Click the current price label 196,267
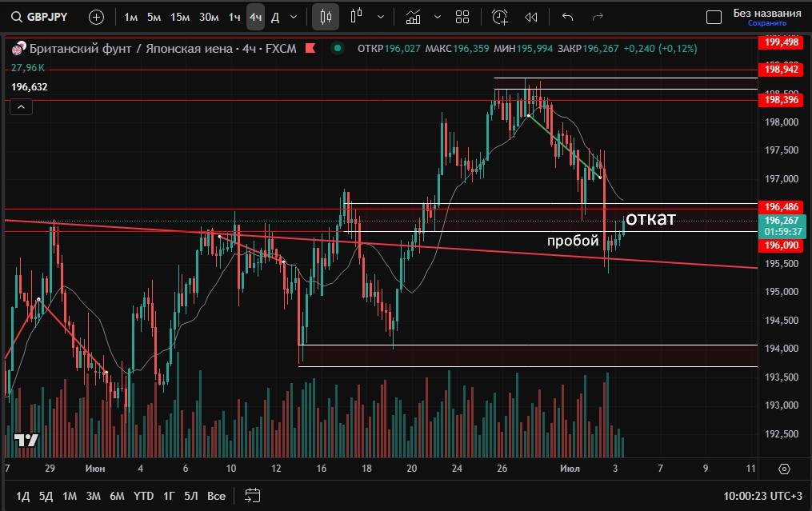 782,226
